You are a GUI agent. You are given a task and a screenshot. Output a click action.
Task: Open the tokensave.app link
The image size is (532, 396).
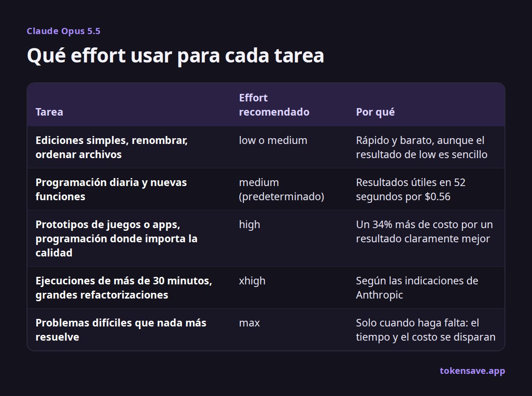point(472,371)
